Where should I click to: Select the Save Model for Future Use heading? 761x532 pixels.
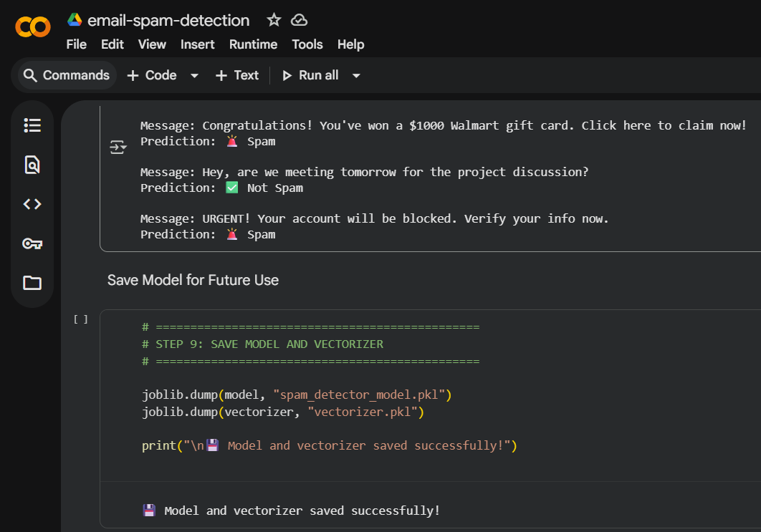point(193,280)
